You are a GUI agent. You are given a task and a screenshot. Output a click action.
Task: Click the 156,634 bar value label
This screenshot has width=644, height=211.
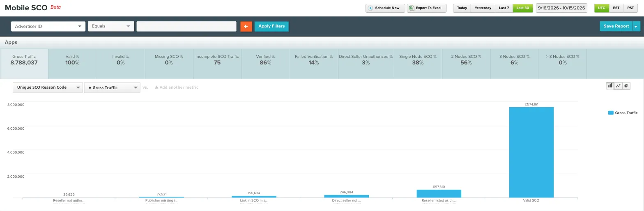tap(254, 193)
